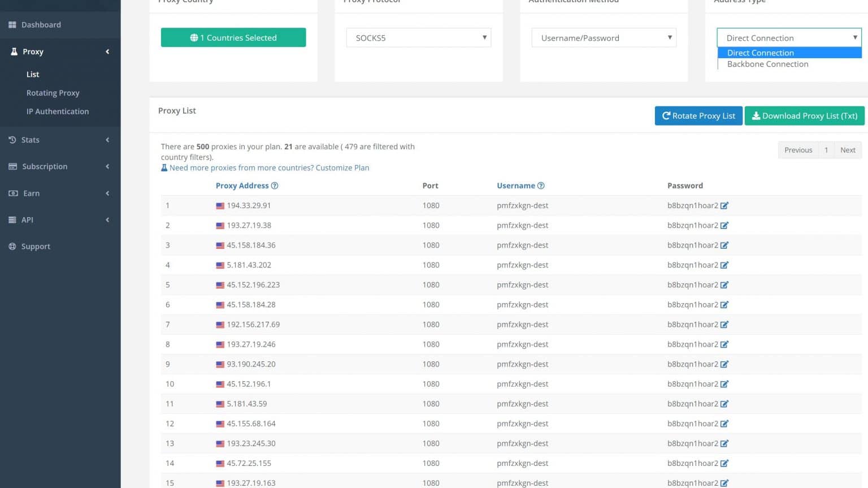Go to the Next page of proxies
The width and height of the screenshot is (868, 488).
[x=848, y=150]
